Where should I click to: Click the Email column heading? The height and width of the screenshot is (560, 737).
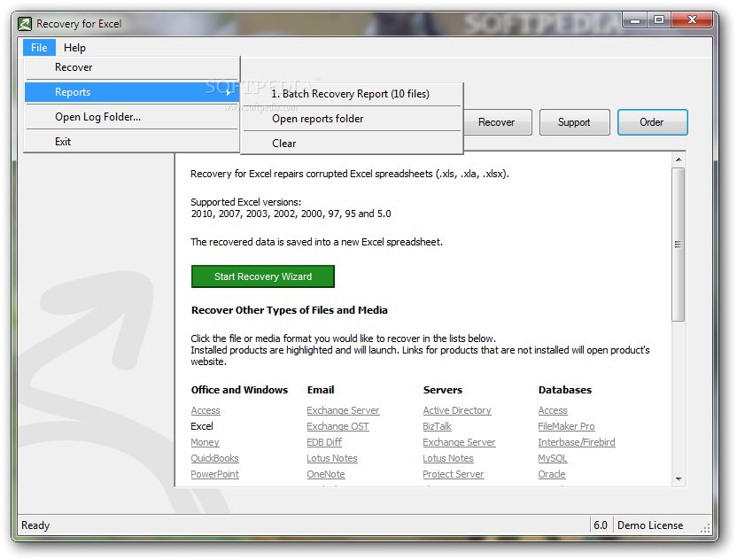[321, 390]
